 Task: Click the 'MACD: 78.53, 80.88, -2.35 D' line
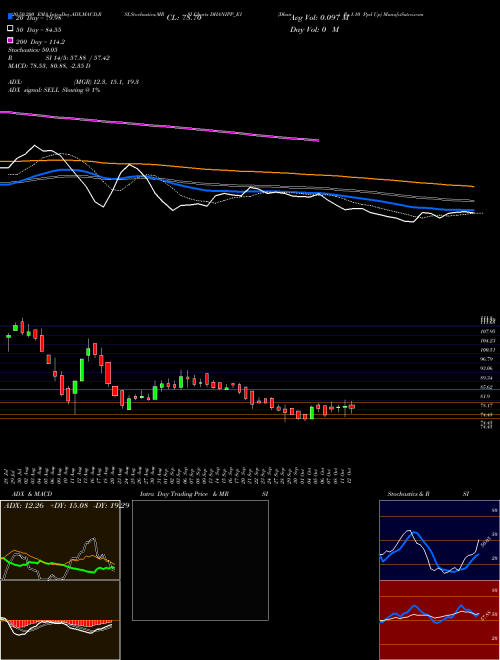(x=49, y=66)
